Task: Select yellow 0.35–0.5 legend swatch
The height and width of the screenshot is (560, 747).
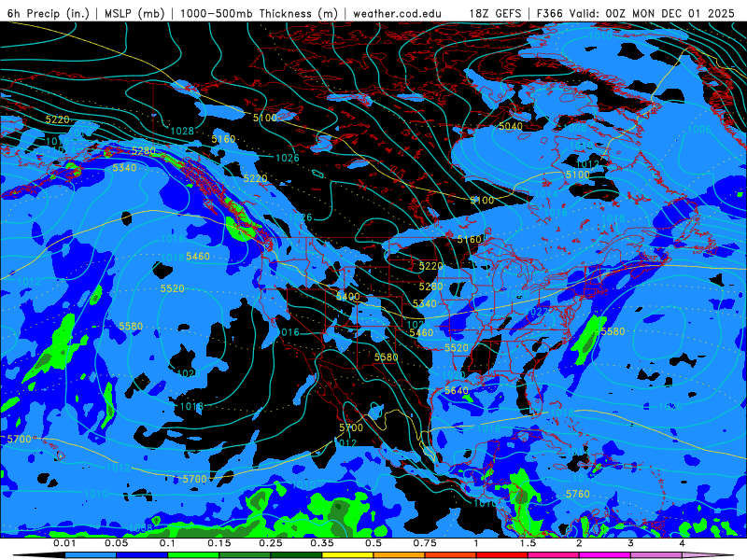Action: (x=347, y=555)
